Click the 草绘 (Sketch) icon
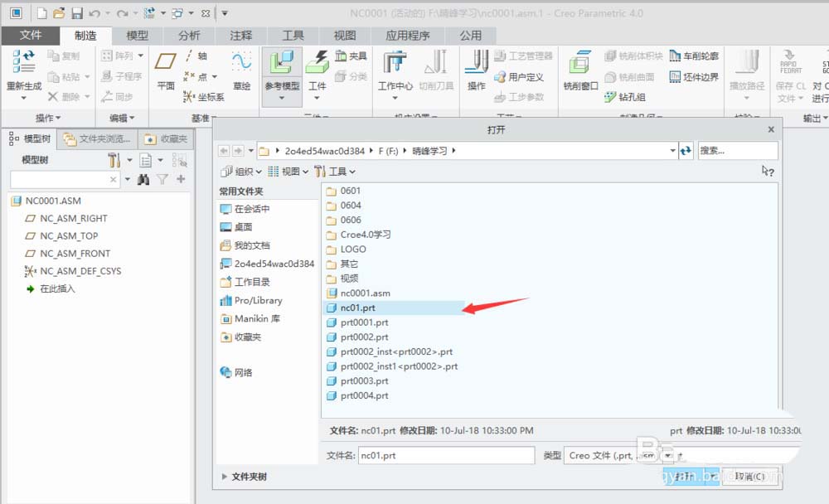Screen dimensions: 829x504 [241, 62]
